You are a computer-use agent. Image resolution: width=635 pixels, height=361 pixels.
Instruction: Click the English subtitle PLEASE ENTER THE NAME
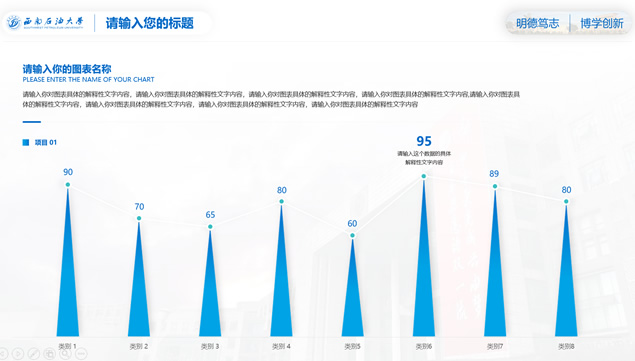point(88,79)
